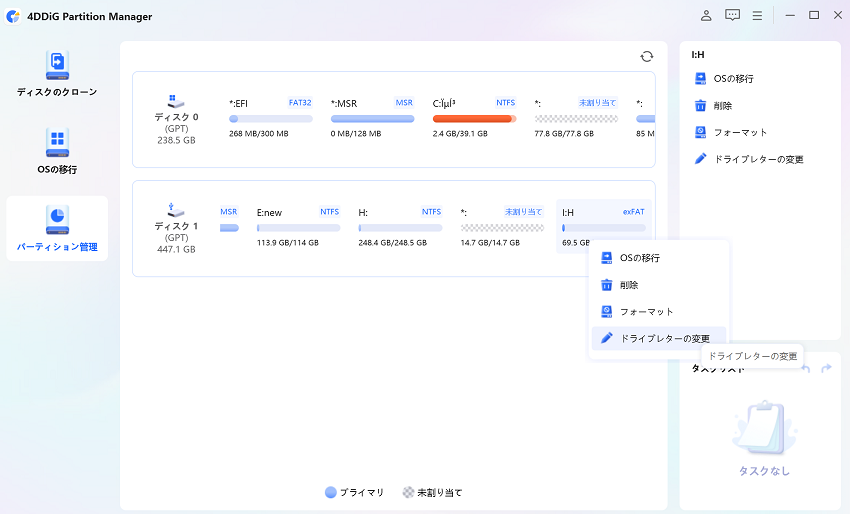Select the E:new NTFS partition
This screenshot has width=850, height=514.
(298, 227)
